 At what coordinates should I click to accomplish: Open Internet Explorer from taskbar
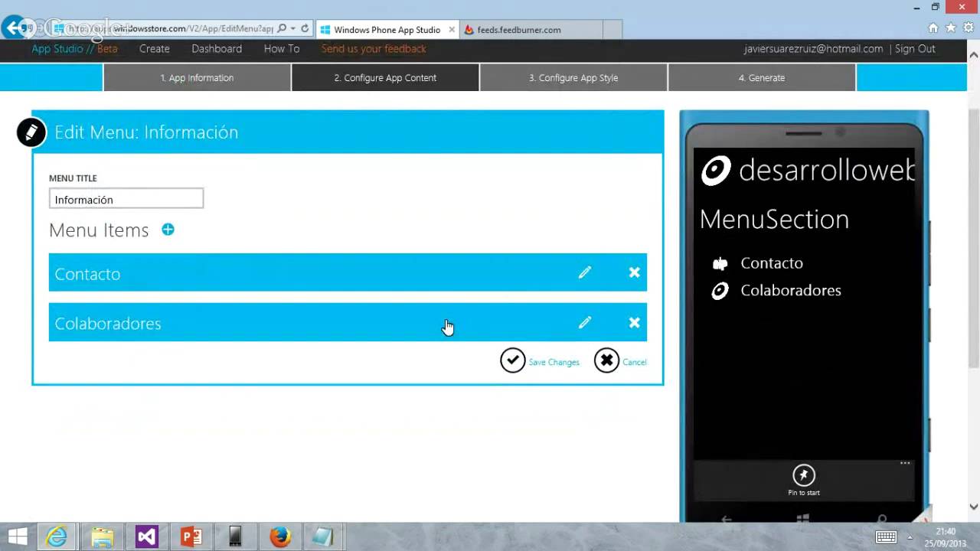point(57,536)
